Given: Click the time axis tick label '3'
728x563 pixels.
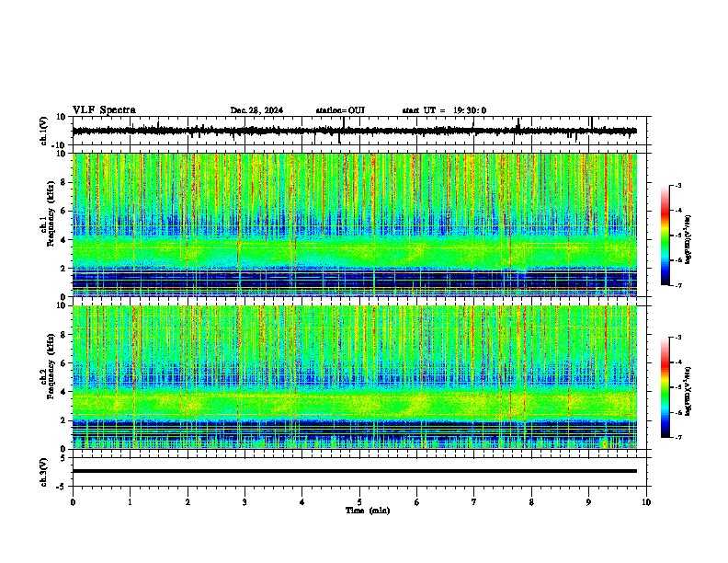Looking at the screenshot, I should point(245,502).
